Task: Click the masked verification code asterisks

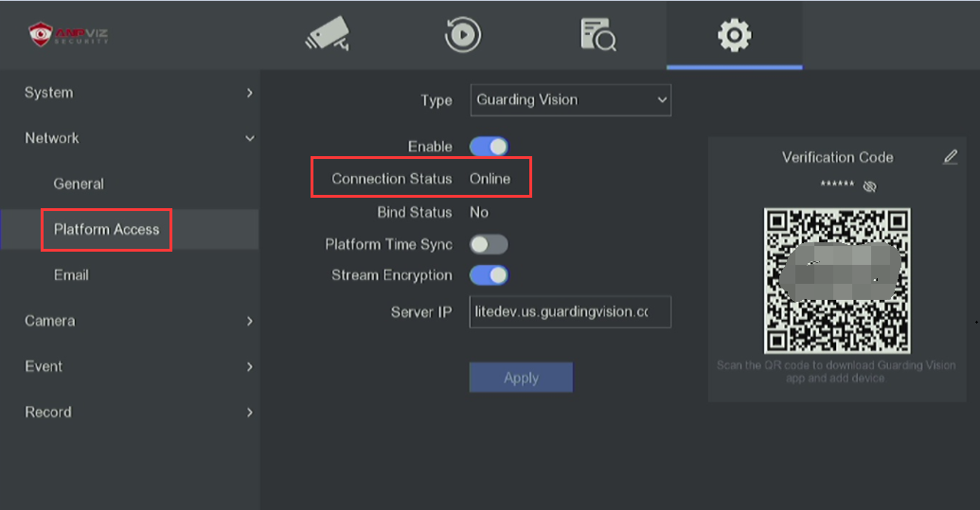Action: [837, 185]
